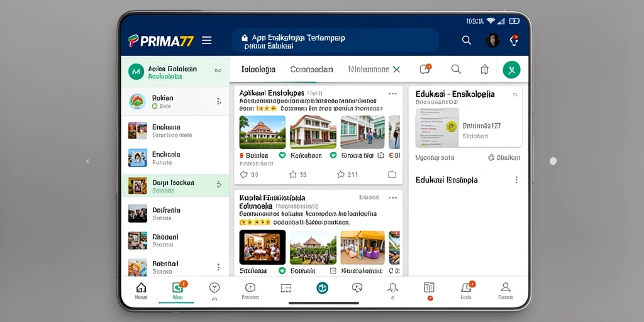The image size is (644, 322).
Task: Switch to the third tab beside the X
Action: 369,69
